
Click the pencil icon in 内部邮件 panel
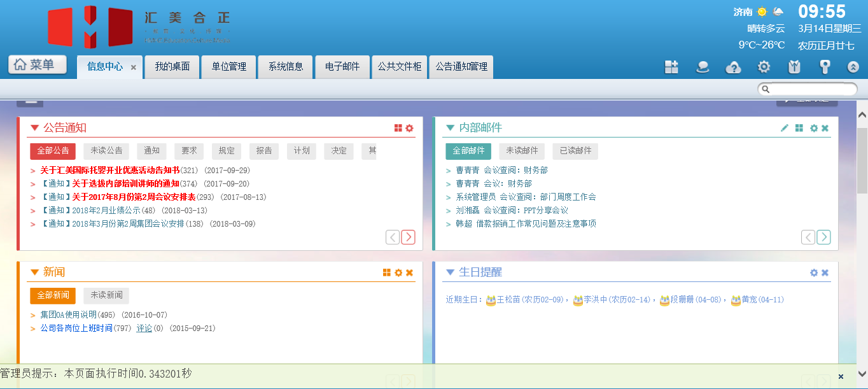[x=785, y=128]
